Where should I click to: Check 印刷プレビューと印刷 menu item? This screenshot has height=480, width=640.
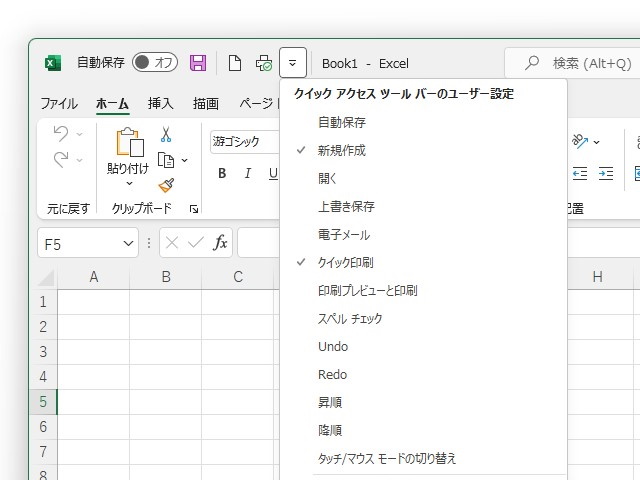[424, 291]
